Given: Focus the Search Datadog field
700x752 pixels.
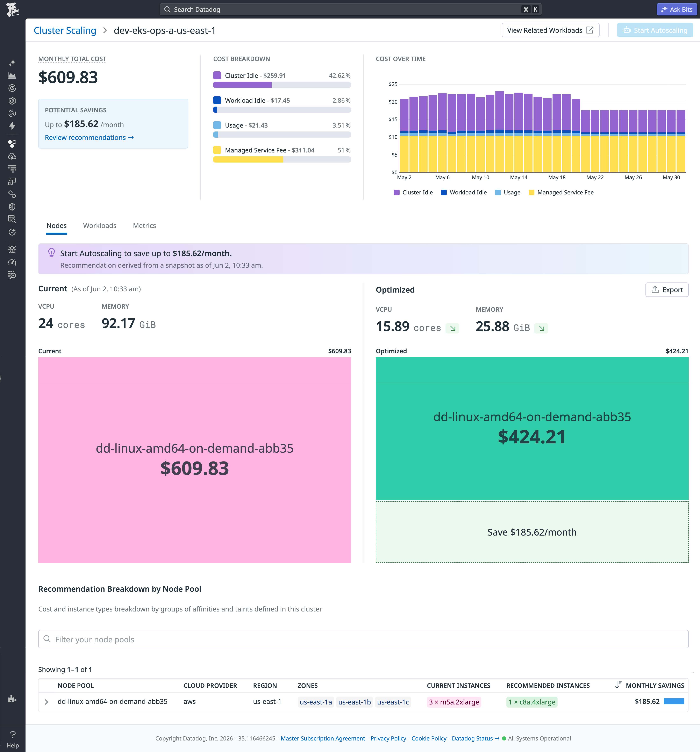Looking at the screenshot, I should (350, 9).
